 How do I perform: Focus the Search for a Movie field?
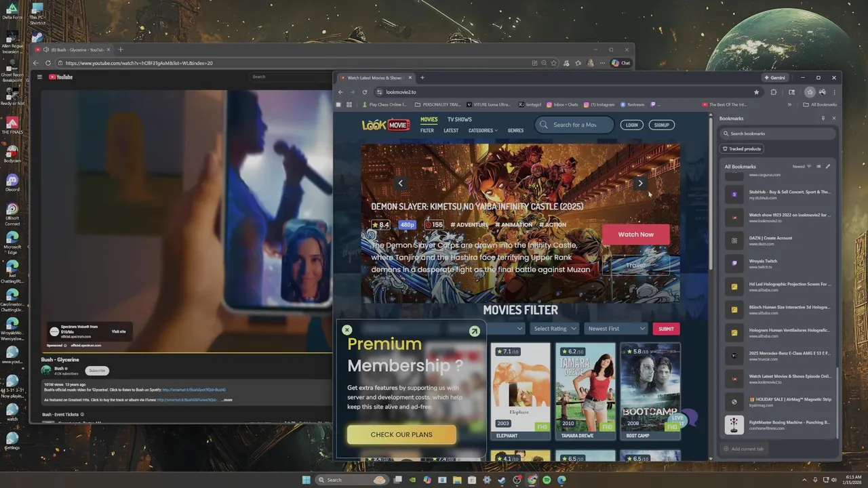pos(574,125)
